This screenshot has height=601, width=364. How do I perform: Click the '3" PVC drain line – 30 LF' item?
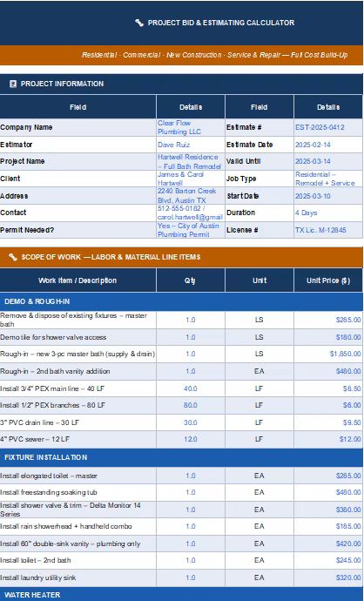click(x=39, y=422)
